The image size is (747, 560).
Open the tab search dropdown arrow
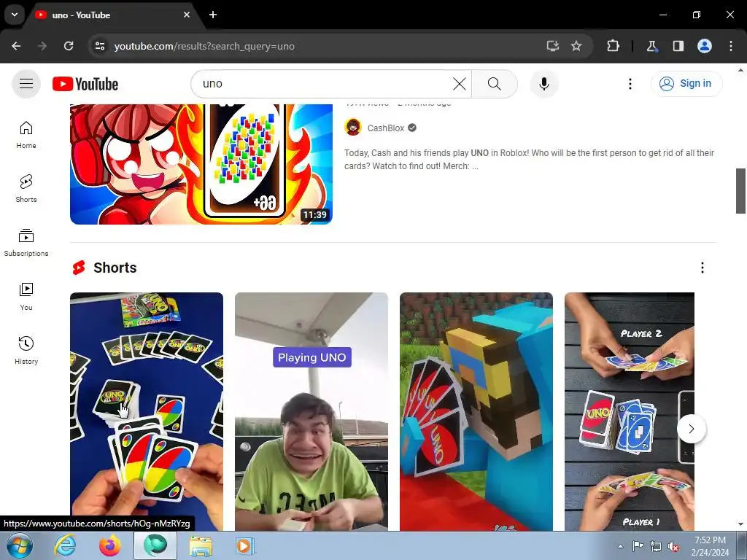(15, 15)
